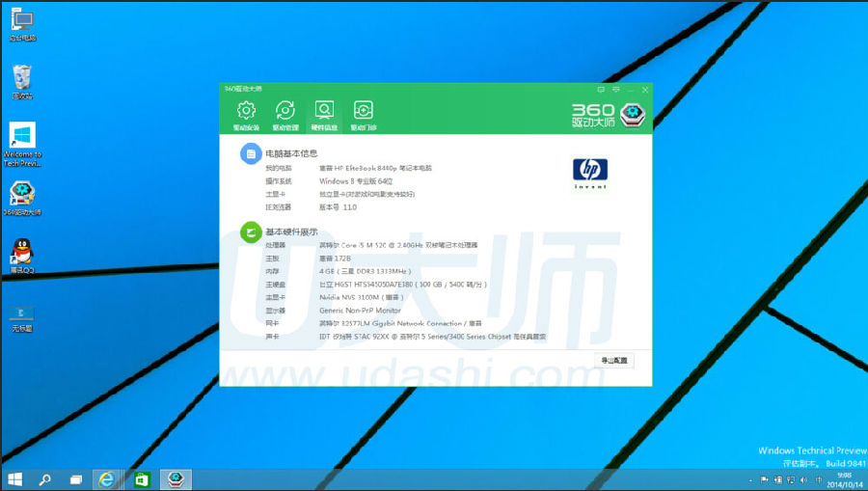Click the 360驱动大师 logo in header

[x=610, y=116]
